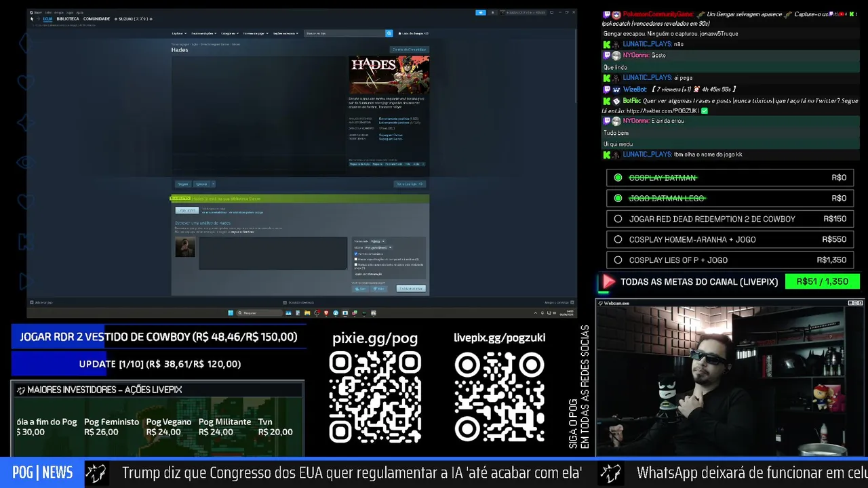
Task: Select the Red Dead Redemption 2 cowboy goal radio
Action: pos(618,219)
